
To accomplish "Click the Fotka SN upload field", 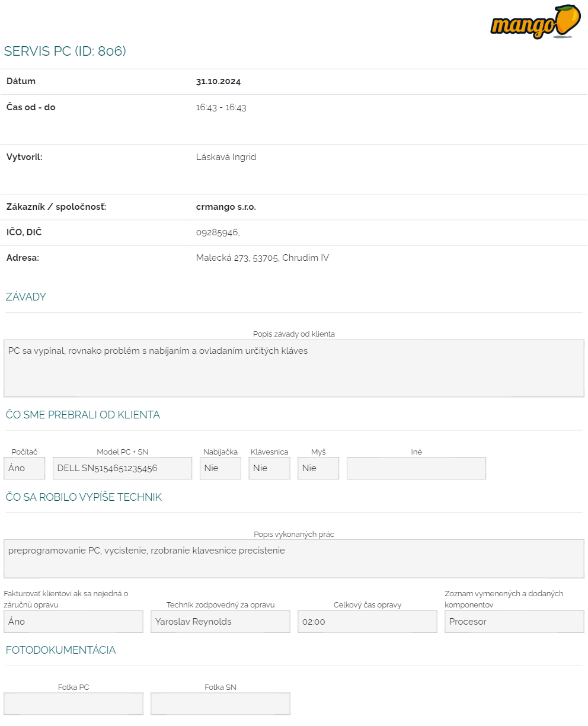I will click(x=220, y=704).
